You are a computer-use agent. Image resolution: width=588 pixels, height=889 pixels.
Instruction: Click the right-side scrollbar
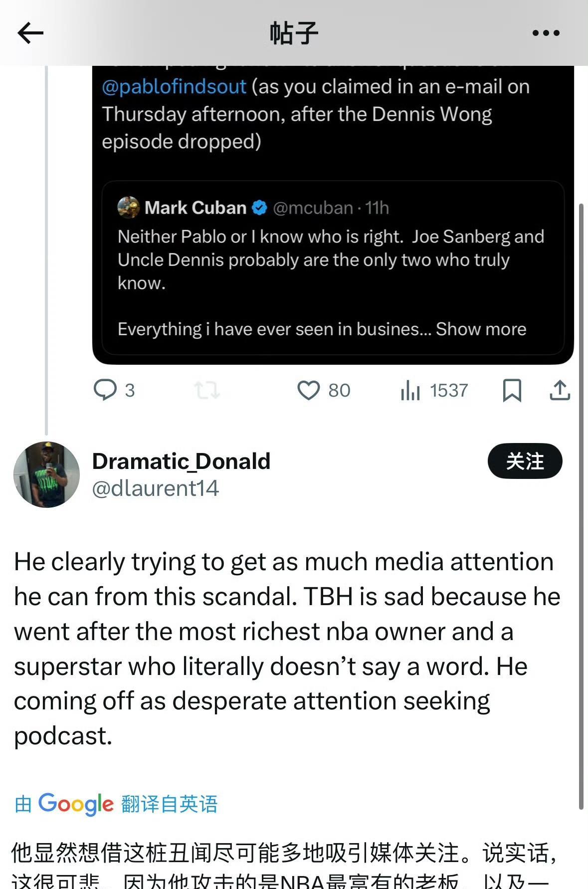click(x=581, y=499)
